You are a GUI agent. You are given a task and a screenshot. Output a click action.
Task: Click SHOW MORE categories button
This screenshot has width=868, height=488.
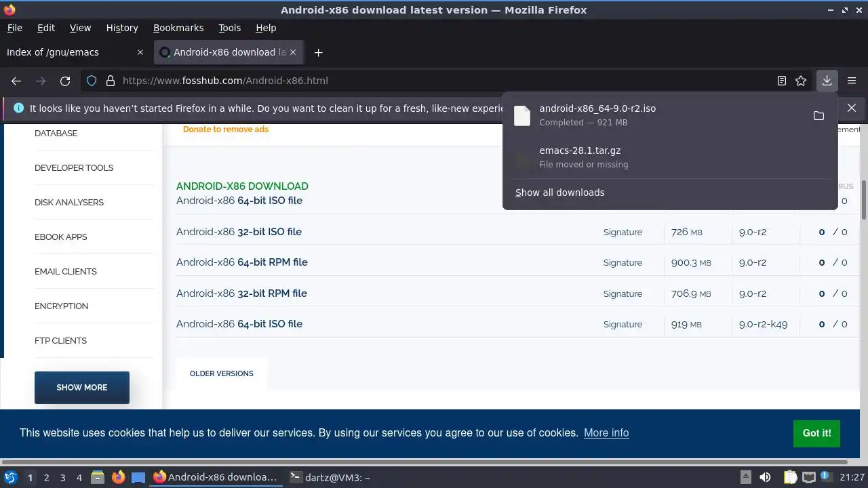[x=82, y=388]
